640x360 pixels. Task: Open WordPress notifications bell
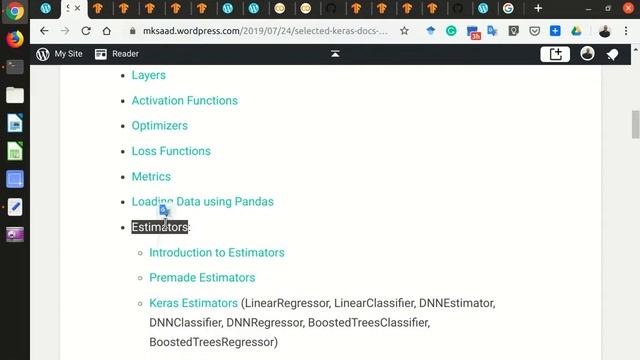(x=612, y=54)
